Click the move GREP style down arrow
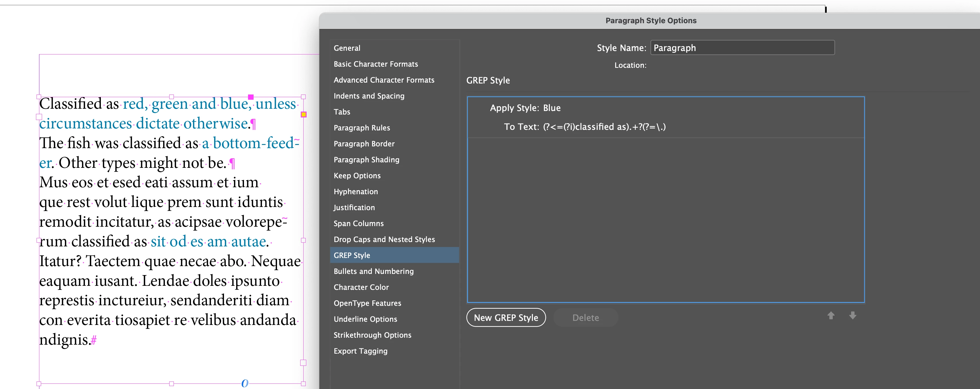Viewport: 980px width, 389px height. pyautogui.click(x=853, y=316)
